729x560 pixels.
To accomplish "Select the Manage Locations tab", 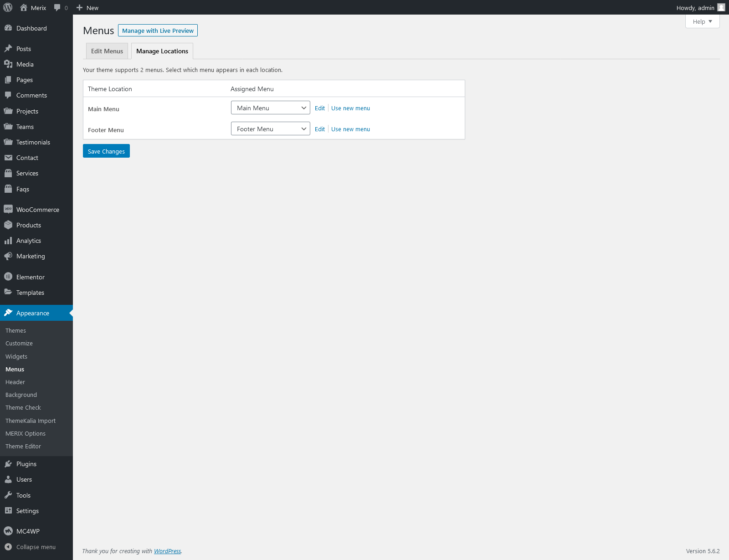I will pyautogui.click(x=162, y=51).
